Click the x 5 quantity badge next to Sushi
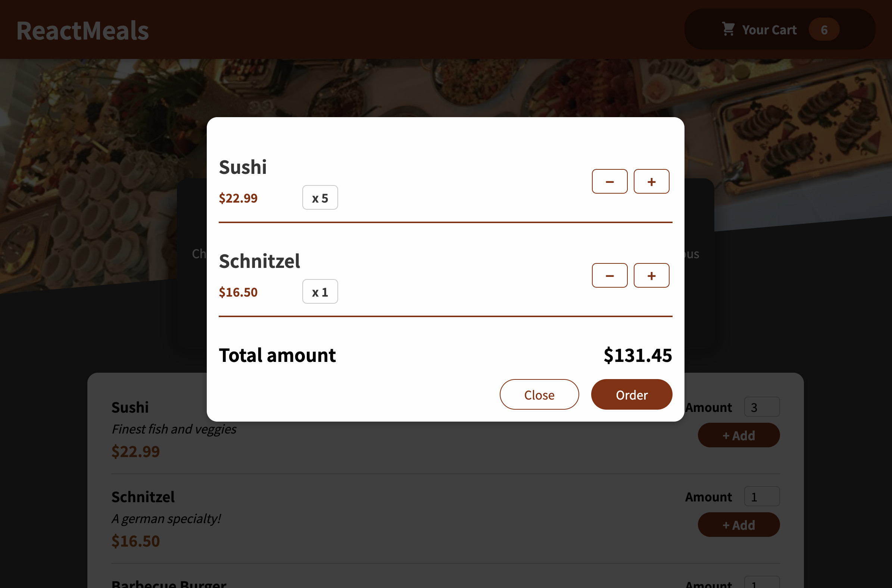 coord(320,197)
